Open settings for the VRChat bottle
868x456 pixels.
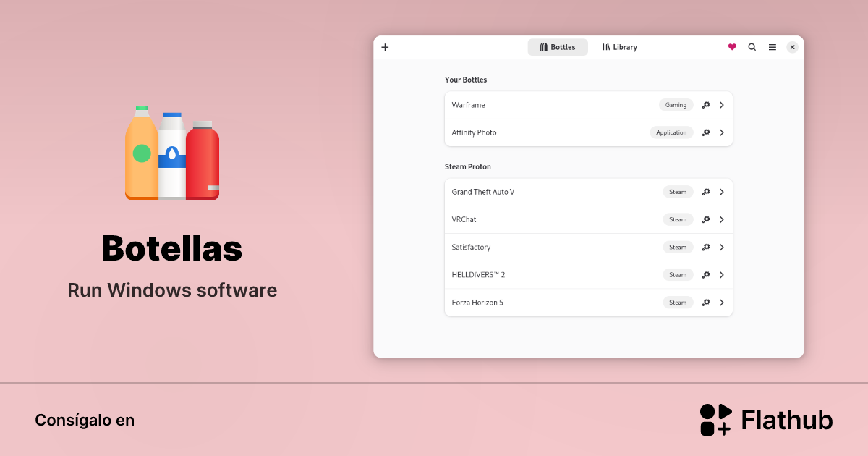point(706,219)
